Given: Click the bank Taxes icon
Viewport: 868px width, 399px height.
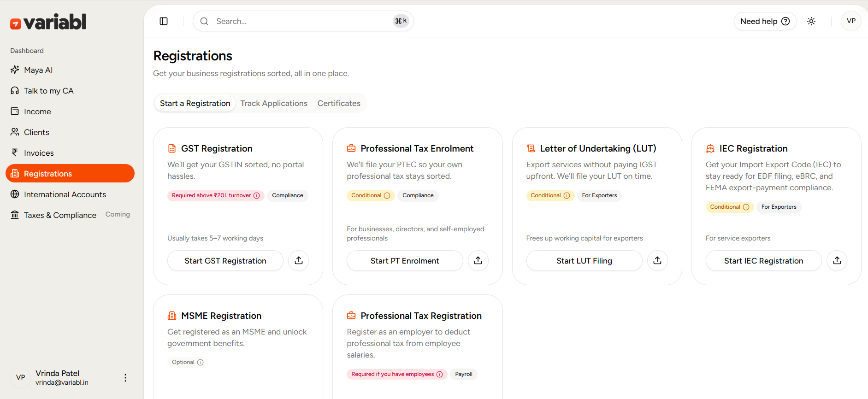Looking at the screenshot, I should (15, 215).
